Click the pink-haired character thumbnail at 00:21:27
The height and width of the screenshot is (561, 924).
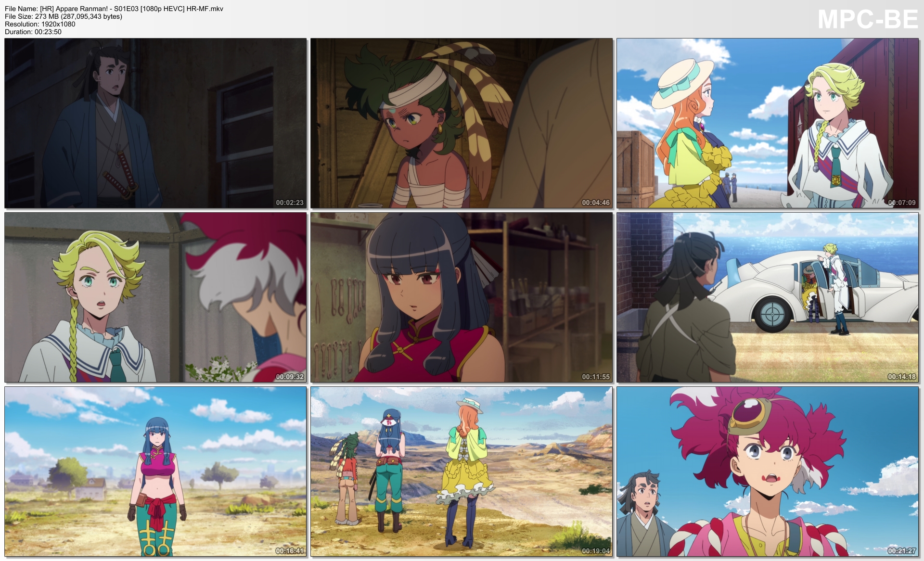(768, 472)
